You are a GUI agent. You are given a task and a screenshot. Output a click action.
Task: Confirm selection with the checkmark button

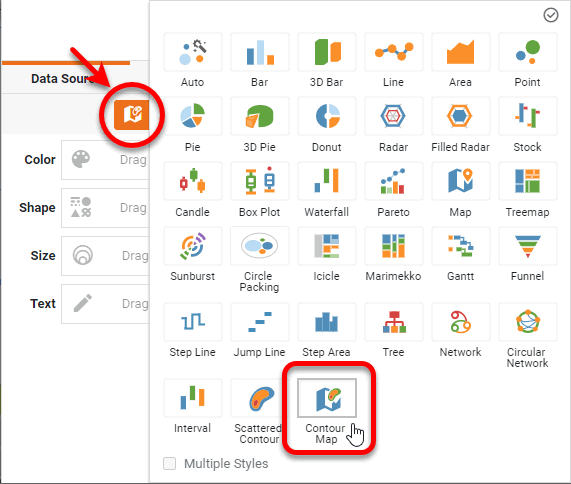coord(551,15)
